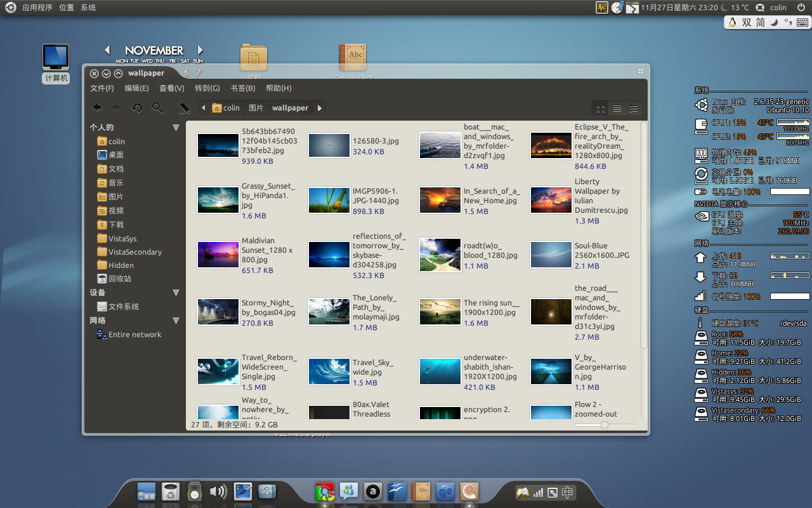Select The rising sun__1900x1200.jpg file name
The width and height of the screenshot is (812, 508).
pyautogui.click(x=492, y=307)
